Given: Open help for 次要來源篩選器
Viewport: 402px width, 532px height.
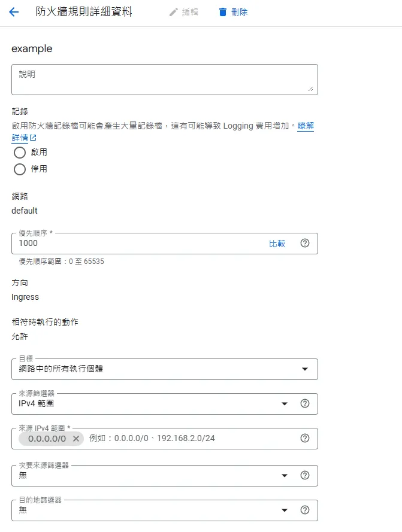Looking at the screenshot, I should click(305, 475).
